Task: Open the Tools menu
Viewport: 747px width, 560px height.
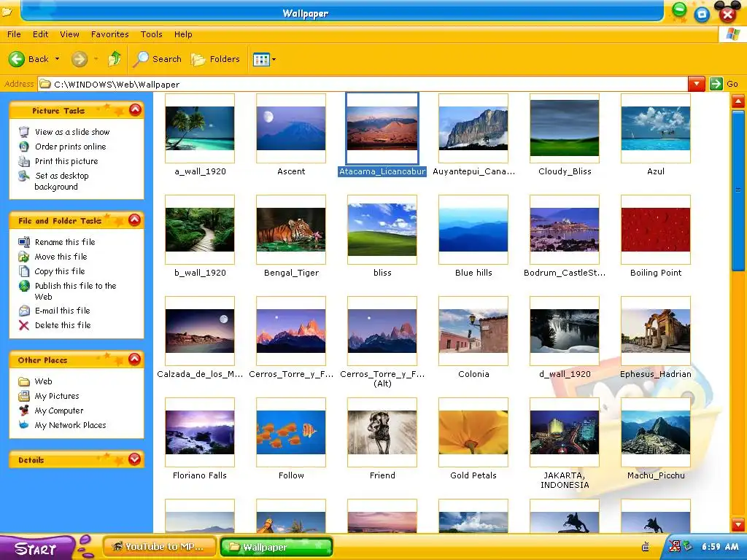Action: (152, 34)
